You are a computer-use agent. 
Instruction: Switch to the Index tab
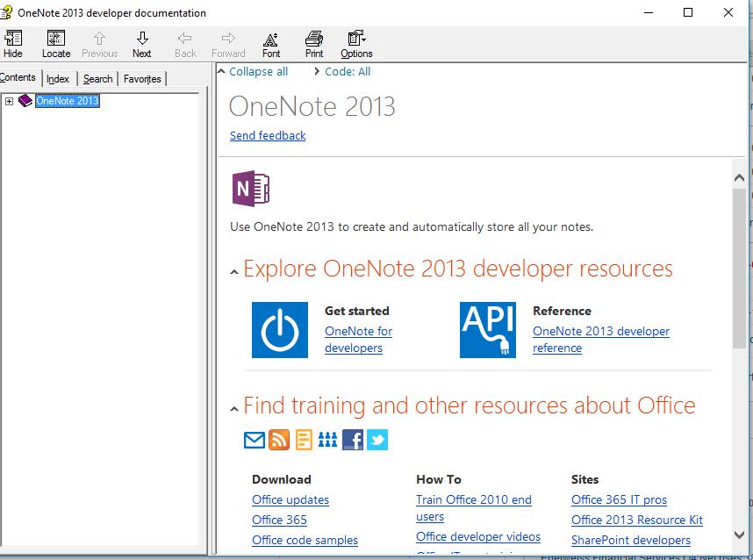coord(58,79)
